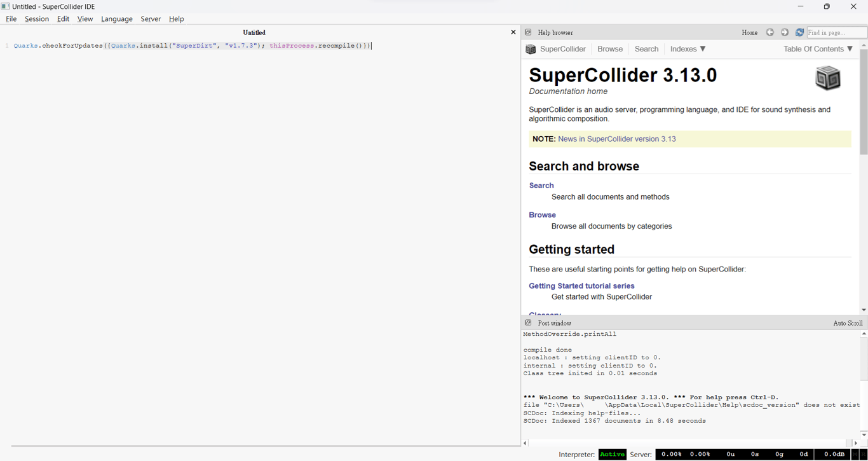Click 'compile done' in Post window
868x461 pixels.
tap(548, 350)
